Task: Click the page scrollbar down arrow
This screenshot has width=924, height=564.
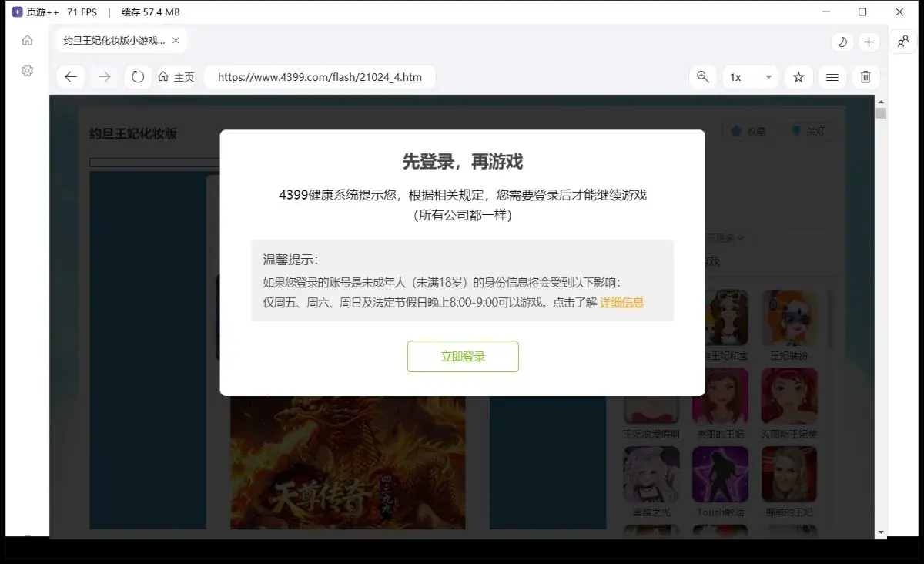Action: point(881,532)
